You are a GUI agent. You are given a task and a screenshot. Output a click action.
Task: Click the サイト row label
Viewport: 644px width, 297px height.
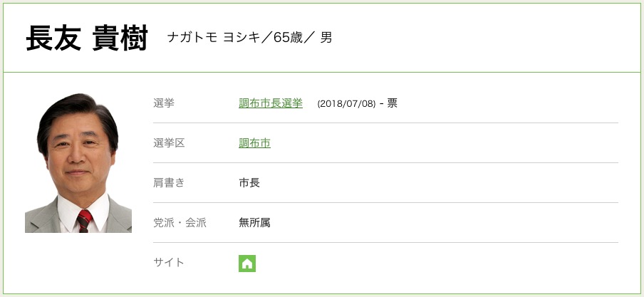[x=169, y=263]
